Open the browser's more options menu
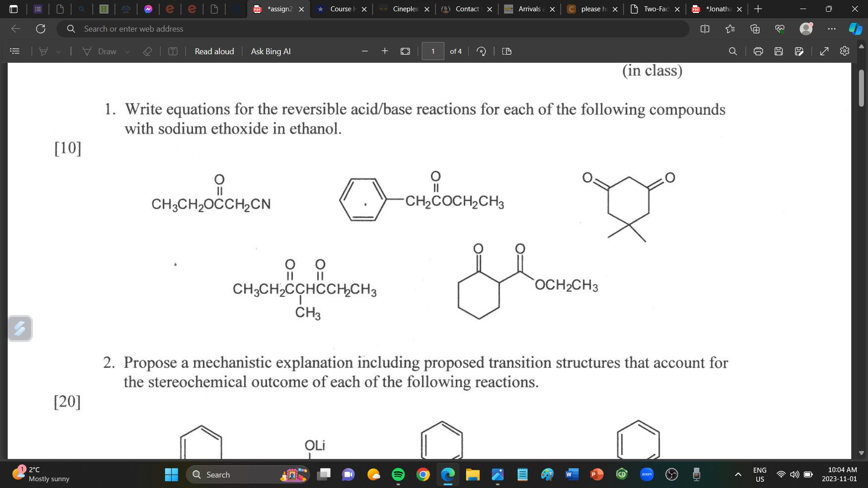Screen dimensions: 868x488 coord(832,28)
